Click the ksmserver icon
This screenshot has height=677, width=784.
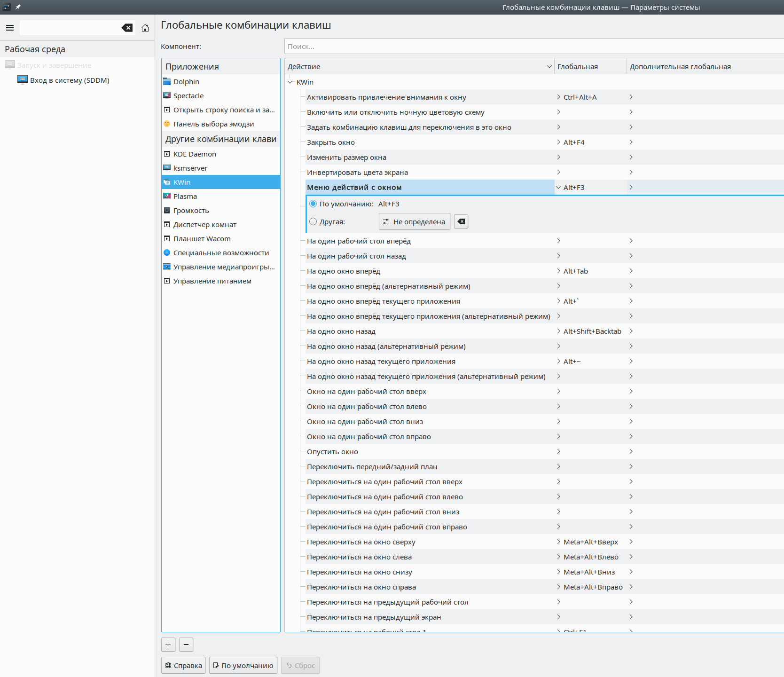click(x=167, y=168)
